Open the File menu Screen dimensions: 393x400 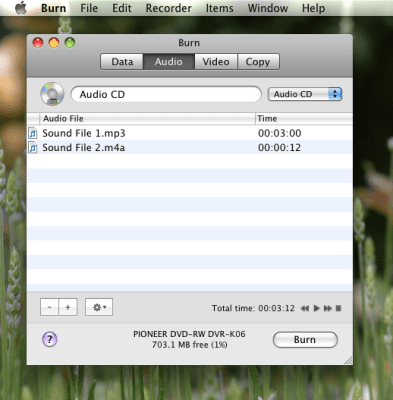[89, 8]
